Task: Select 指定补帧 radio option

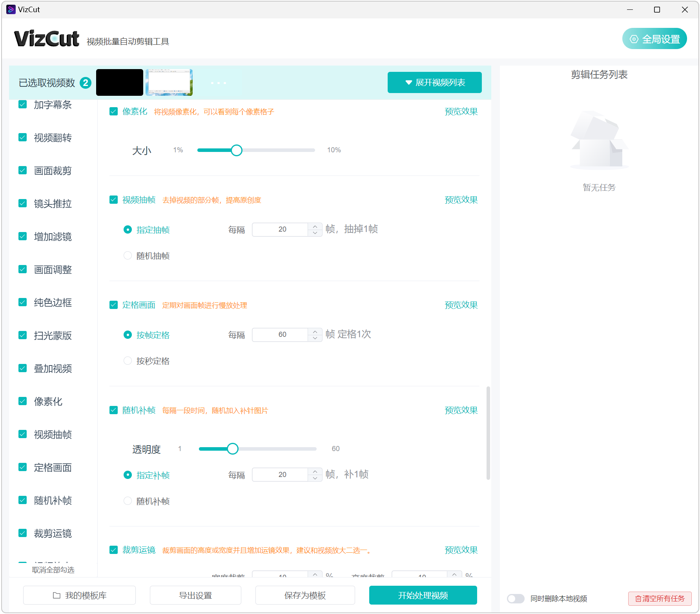Action: [x=128, y=475]
